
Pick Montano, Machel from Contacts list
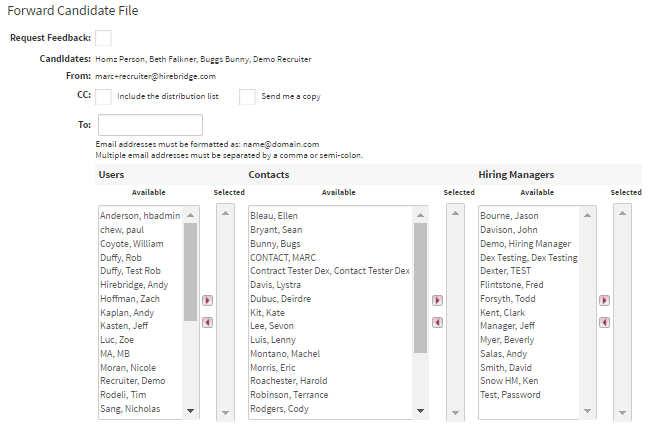285,354
